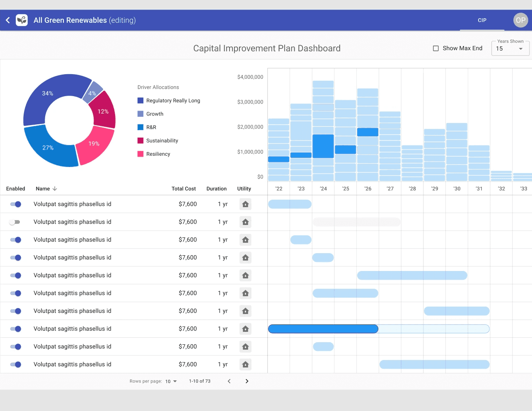Click the Duration column header
This screenshot has height=411, width=532.
[216, 189]
